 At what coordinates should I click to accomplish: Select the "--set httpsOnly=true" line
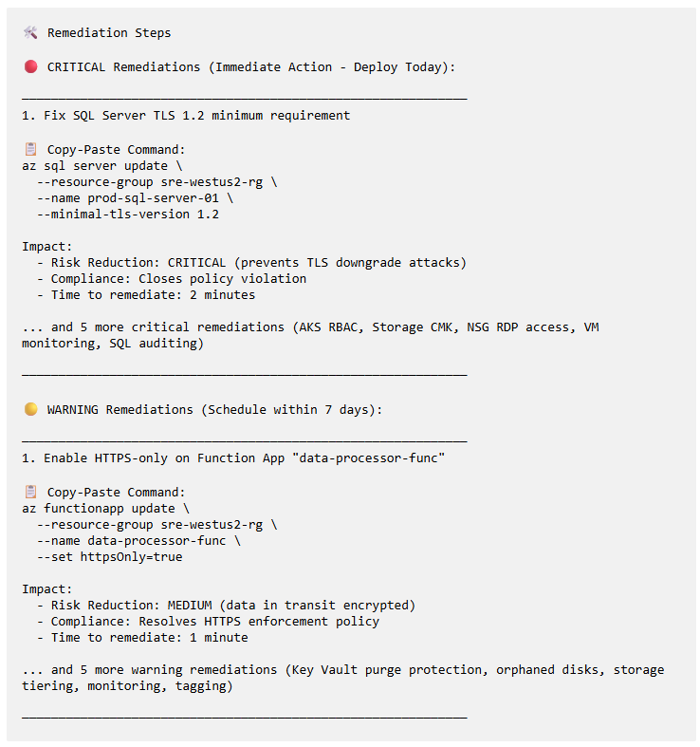click(x=109, y=557)
